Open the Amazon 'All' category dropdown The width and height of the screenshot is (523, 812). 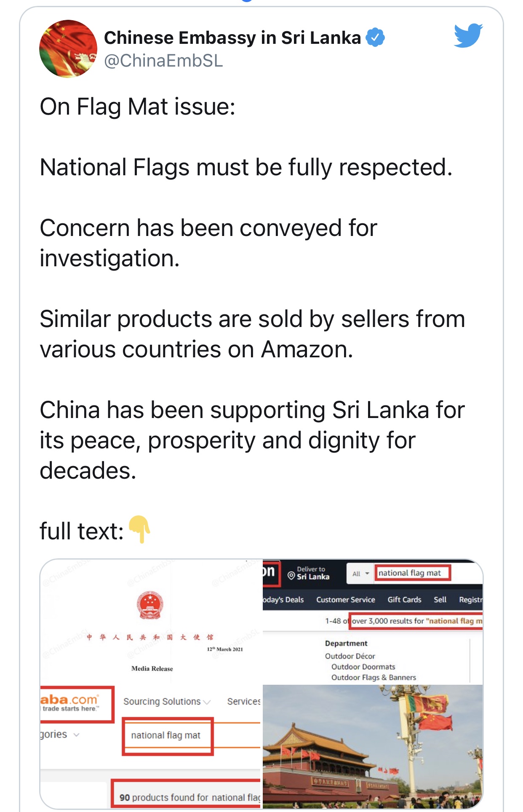(360, 573)
